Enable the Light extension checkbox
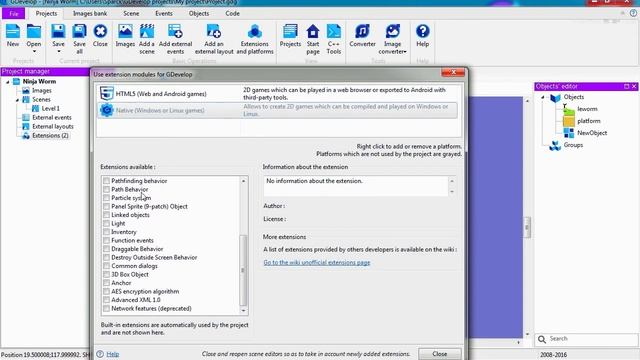The width and height of the screenshot is (640, 360). [107, 223]
